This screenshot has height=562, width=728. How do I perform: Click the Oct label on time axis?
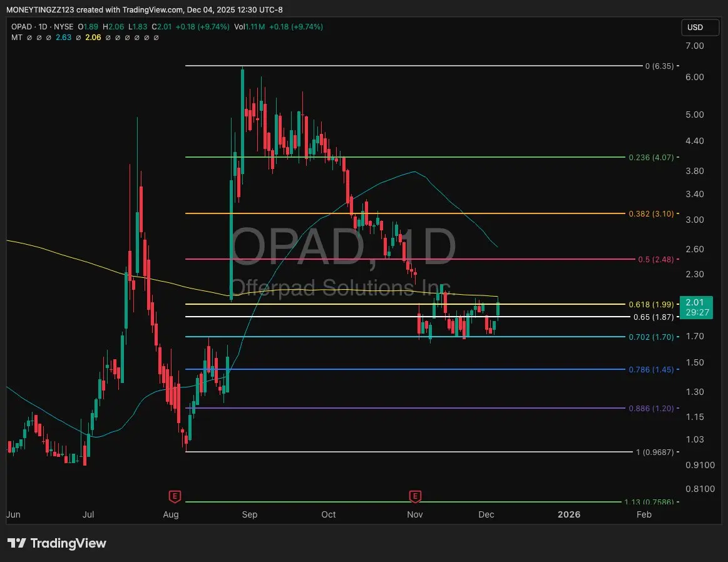[329, 514]
